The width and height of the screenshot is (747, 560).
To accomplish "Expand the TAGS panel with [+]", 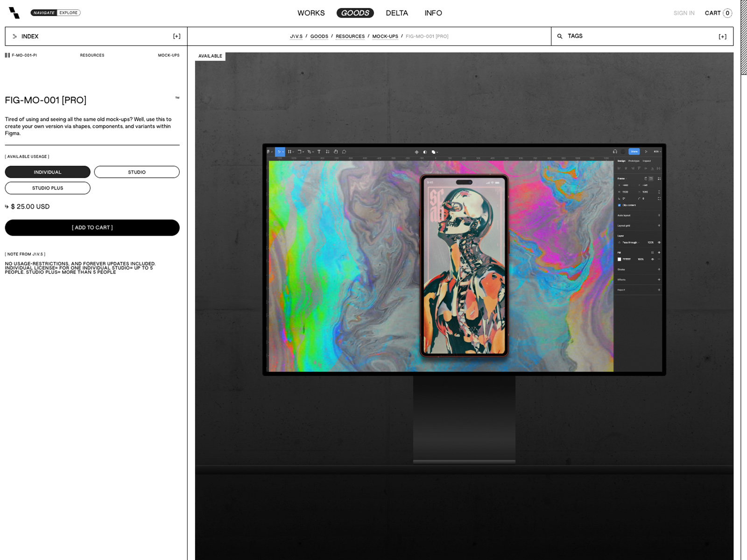I will click(722, 36).
